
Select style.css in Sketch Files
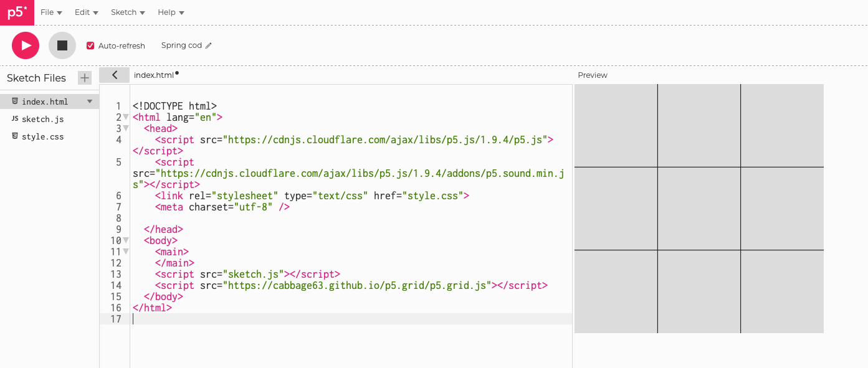click(x=42, y=136)
